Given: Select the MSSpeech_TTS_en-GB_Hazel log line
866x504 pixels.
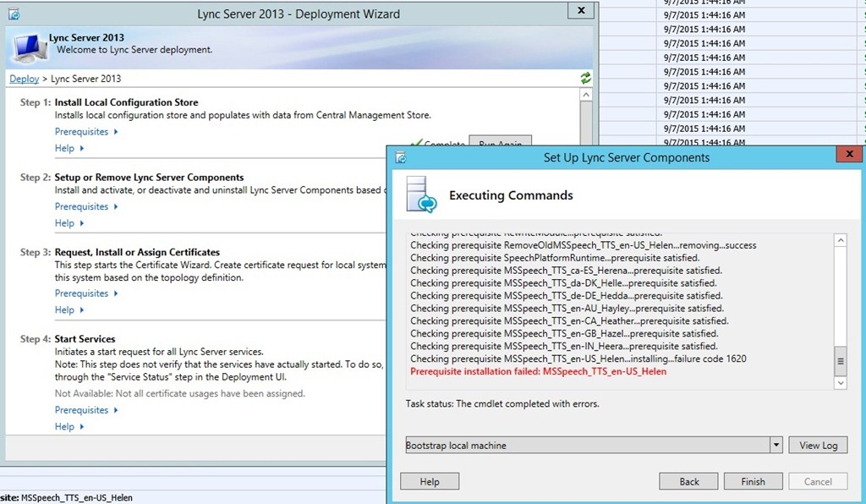Looking at the screenshot, I should pos(564,334).
